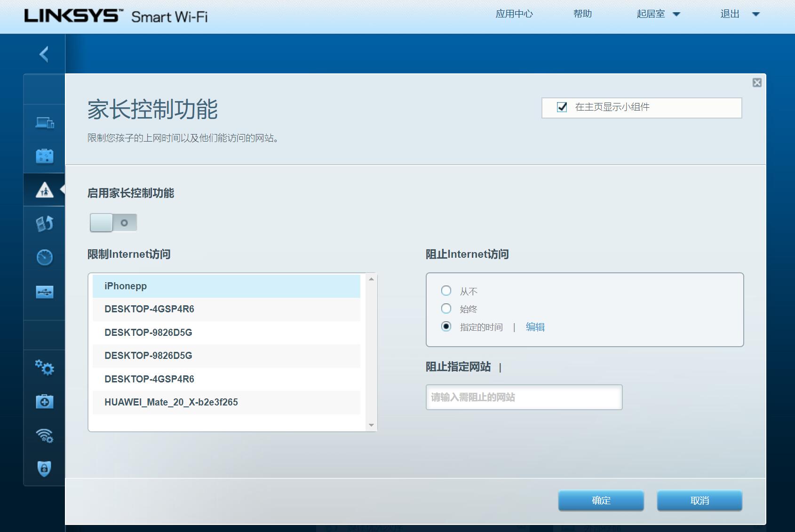Screen dimensions: 795x532
Task: Open the 帮助 menu item
Action: click(x=582, y=14)
